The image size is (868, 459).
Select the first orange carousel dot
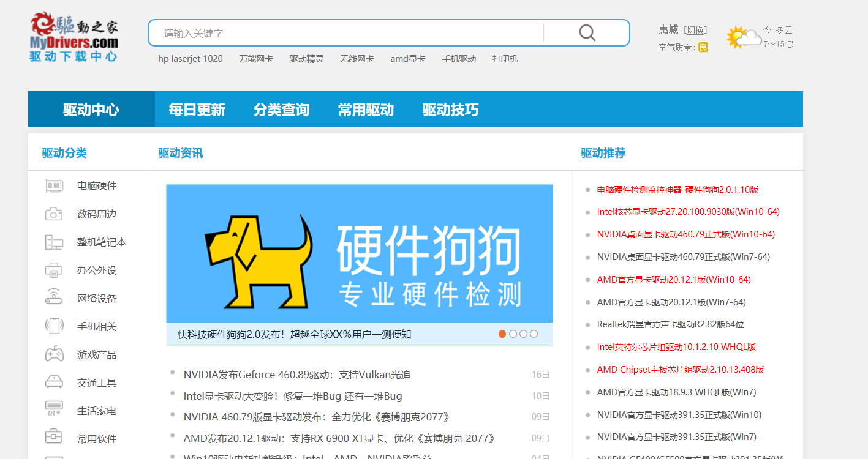(502, 334)
